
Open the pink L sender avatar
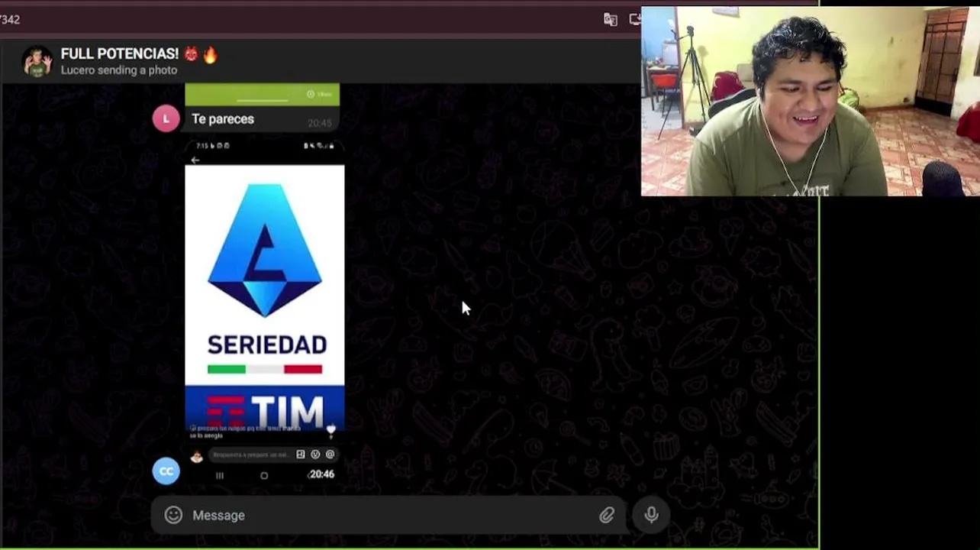pos(166,118)
